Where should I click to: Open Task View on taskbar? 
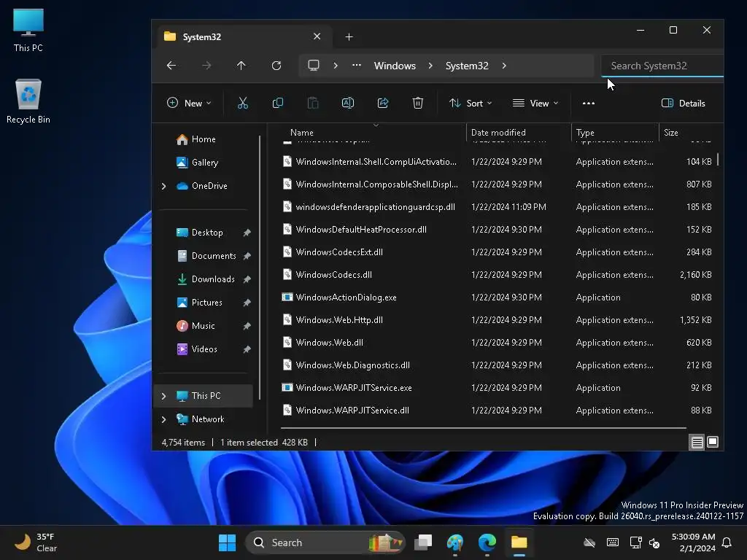point(423,542)
